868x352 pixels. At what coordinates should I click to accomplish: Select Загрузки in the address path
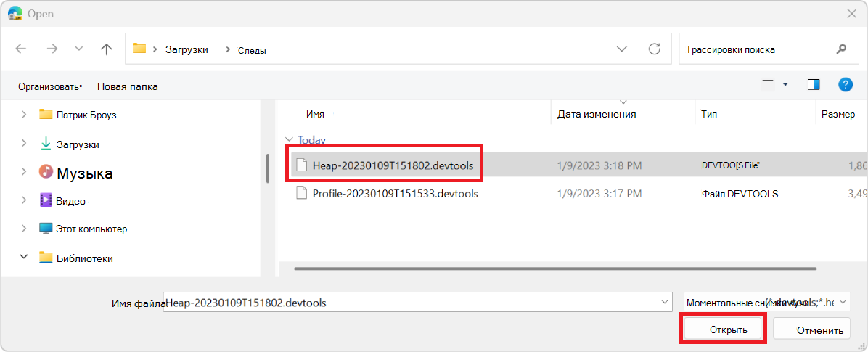[x=187, y=49]
